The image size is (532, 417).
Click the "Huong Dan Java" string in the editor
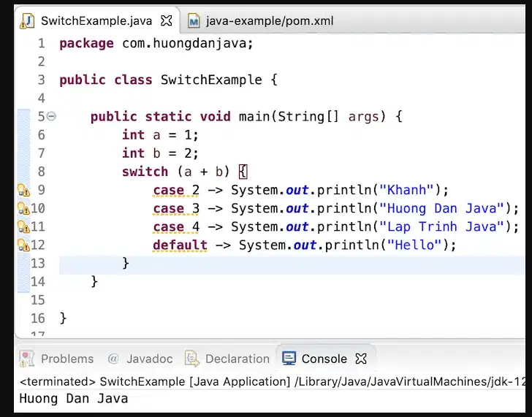441,208
